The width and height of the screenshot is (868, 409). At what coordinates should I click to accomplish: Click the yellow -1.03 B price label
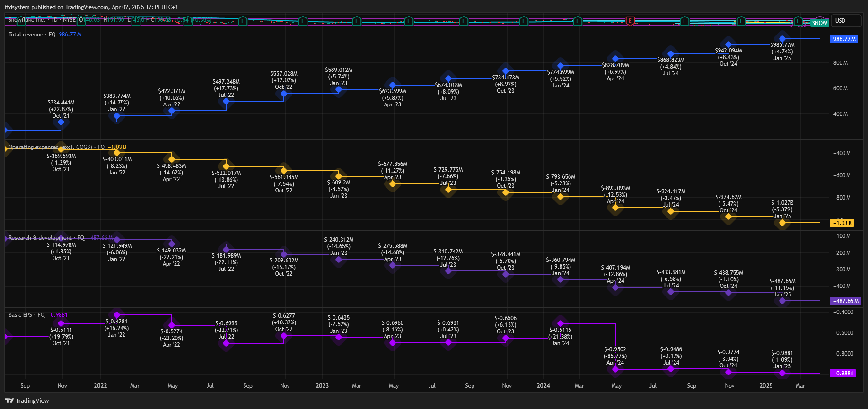pos(842,223)
